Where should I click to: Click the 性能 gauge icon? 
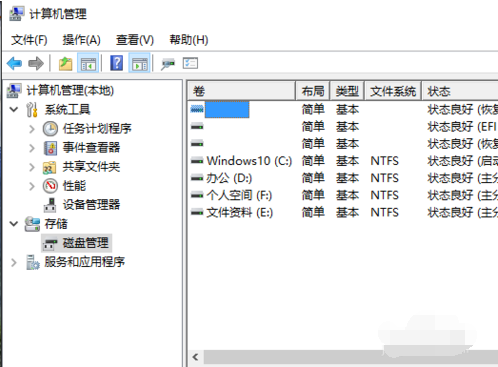[50, 186]
